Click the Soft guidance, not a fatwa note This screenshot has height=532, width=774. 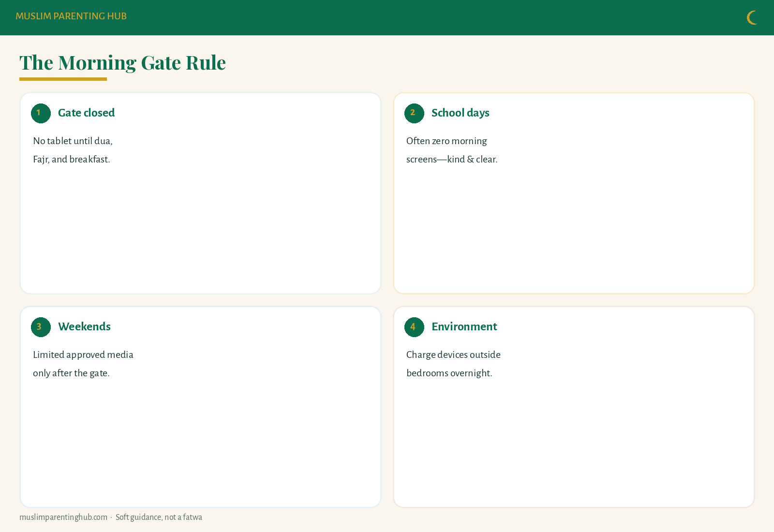pos(159,517)
